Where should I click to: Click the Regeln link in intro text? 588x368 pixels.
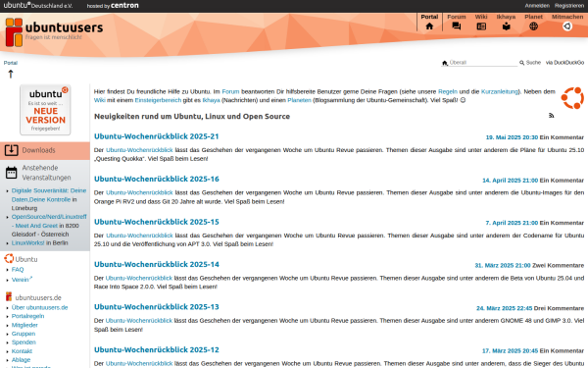click(x=448, y=91)
